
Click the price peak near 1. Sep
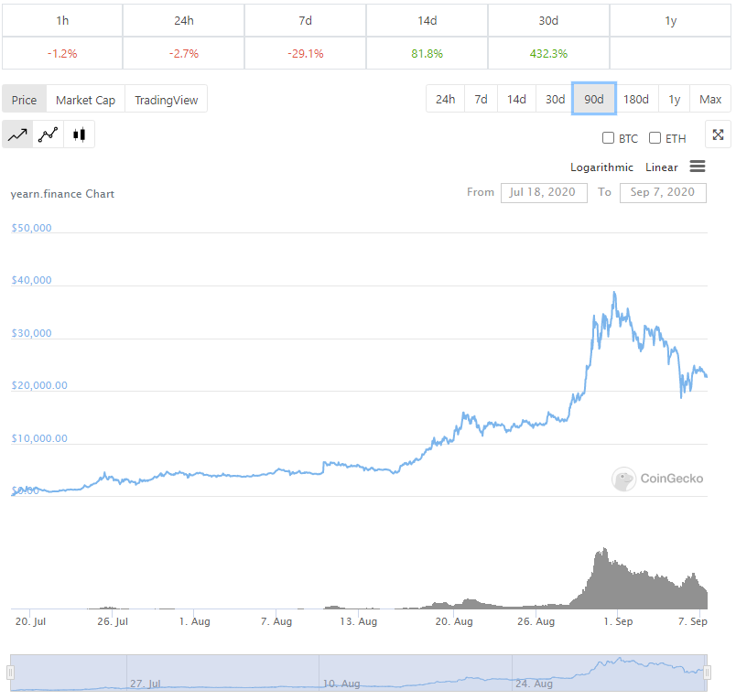(614, 293)
